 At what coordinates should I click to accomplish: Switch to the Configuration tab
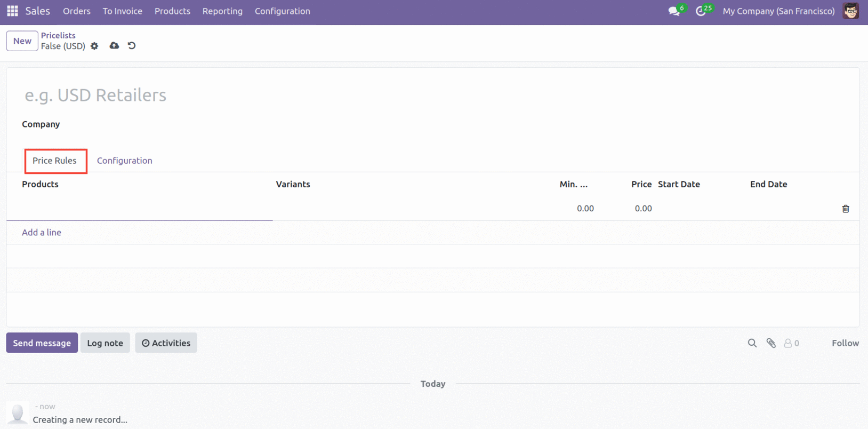[x=124, y=161]
